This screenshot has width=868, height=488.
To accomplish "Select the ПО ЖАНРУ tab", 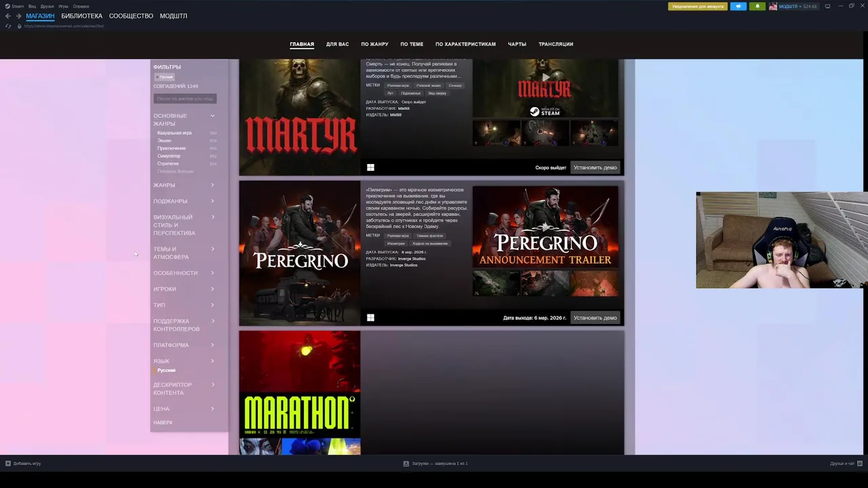I will (374, 44).
